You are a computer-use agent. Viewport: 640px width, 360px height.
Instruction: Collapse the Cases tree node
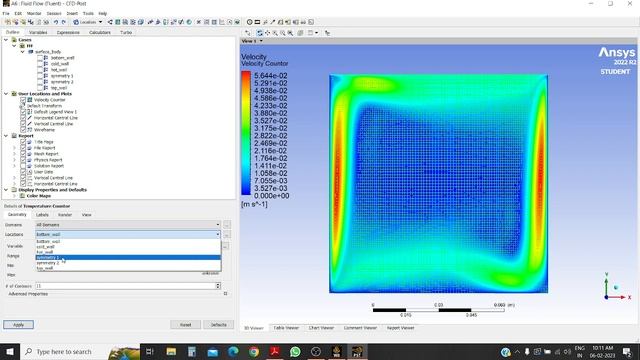click(6, 40)
